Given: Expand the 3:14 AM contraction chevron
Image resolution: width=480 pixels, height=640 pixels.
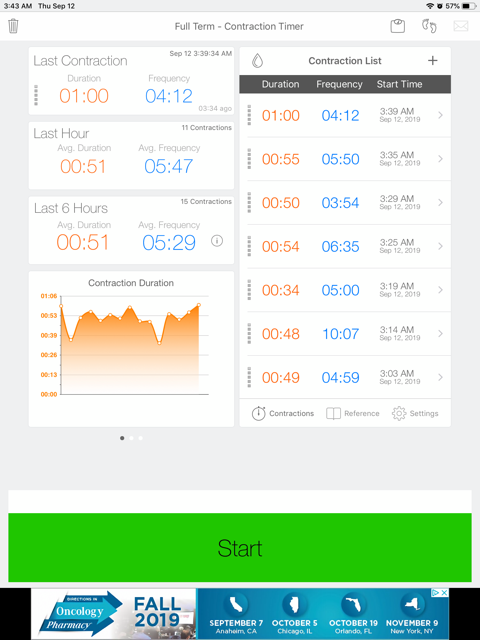Looking at the screenshot, I should 440,333.
